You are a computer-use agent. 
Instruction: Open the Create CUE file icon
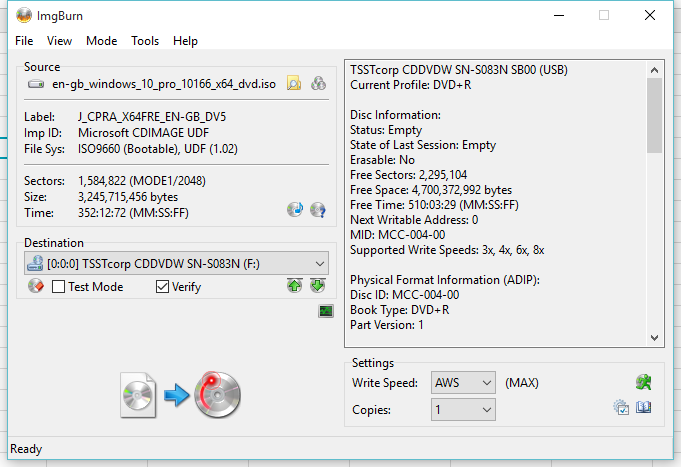[318, 83]
